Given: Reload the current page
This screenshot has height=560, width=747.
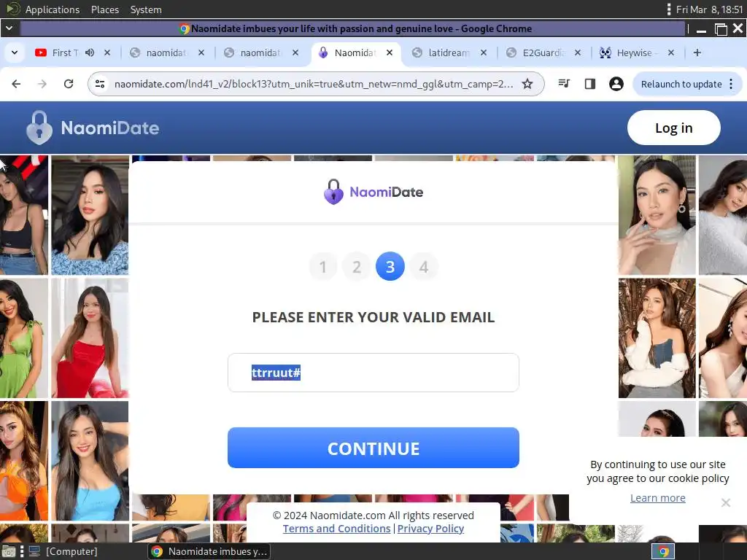Looking at the screenshot, I should [69, 84].
